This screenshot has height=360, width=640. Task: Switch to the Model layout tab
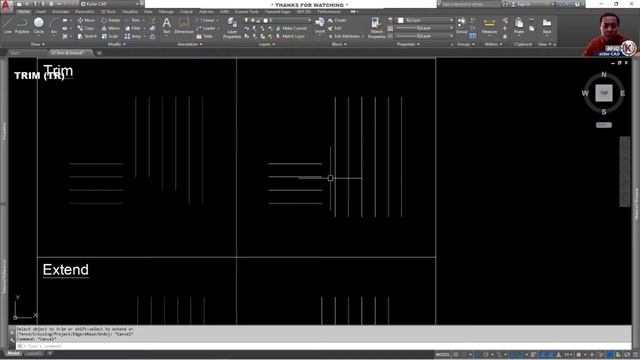(x=13, y=353)
